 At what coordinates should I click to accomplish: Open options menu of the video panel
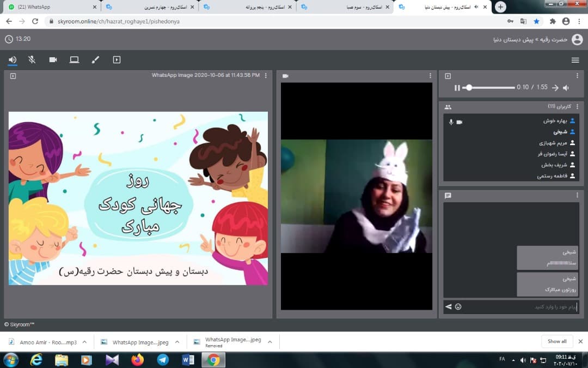[430, 76]
